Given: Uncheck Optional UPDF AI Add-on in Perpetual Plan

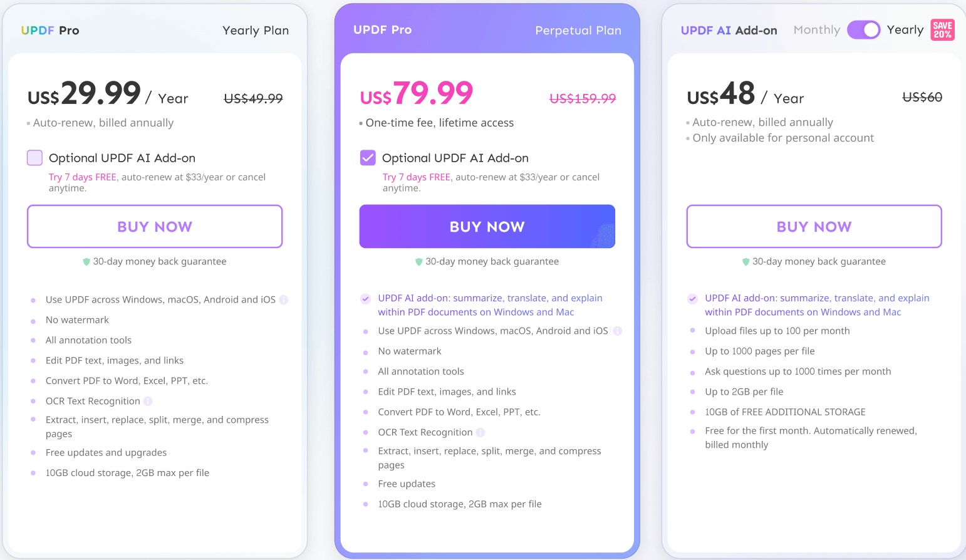Looking at the screenshot, I should (368, 158).
